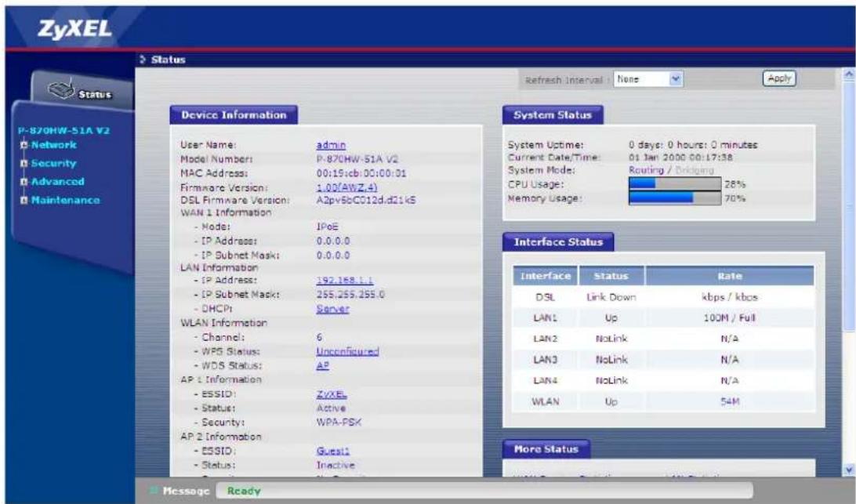Screen dimensions: 856x504
Task: Expand the Security menu plus icon
Action: [x=24, y=163]
